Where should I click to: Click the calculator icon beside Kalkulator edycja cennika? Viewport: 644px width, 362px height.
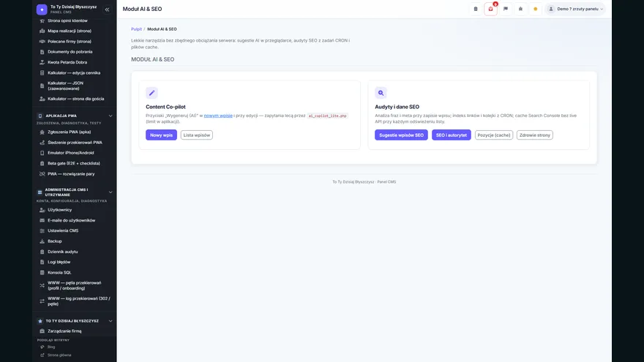tap(42, 72)
